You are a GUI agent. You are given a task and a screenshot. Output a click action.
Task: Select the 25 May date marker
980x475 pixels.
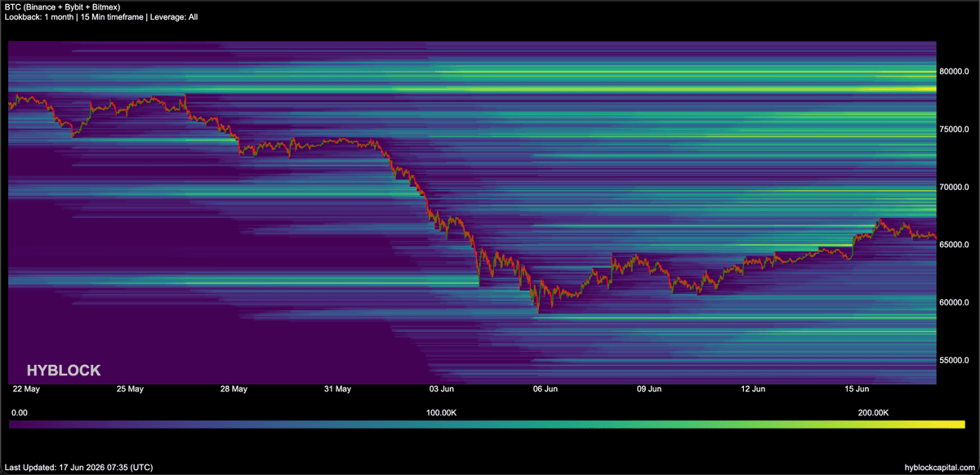coord(130,389)
